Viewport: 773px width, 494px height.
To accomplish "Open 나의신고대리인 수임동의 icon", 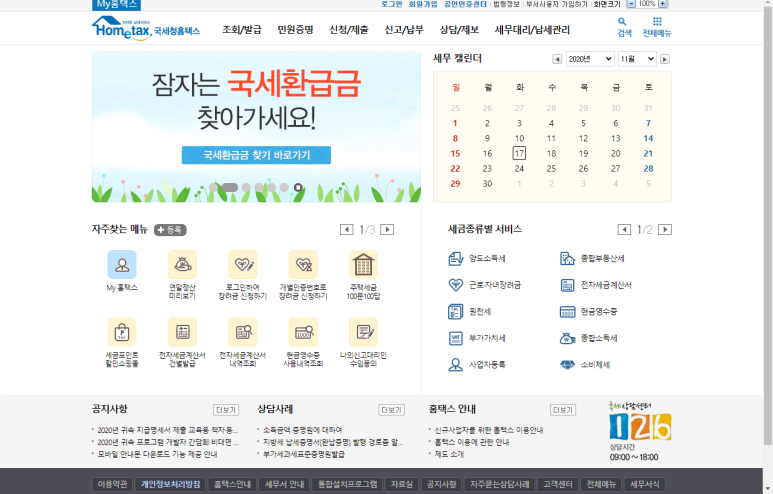I will [x=363, y=332].
